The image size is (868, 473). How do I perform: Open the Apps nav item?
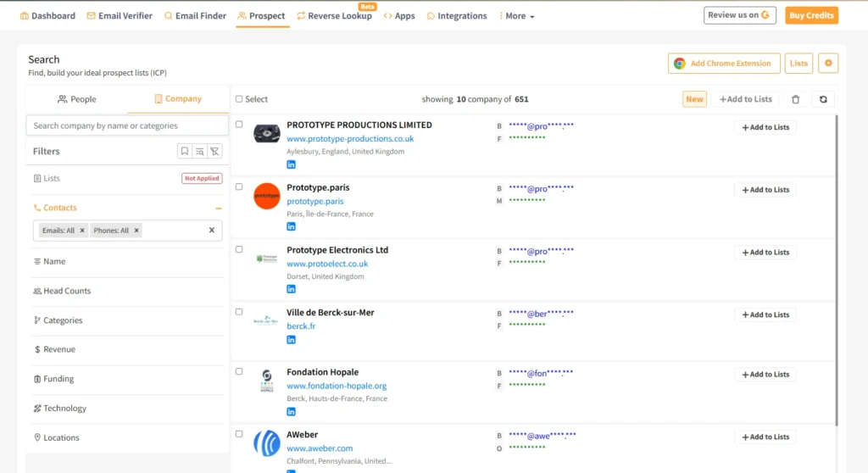point(399,16)
